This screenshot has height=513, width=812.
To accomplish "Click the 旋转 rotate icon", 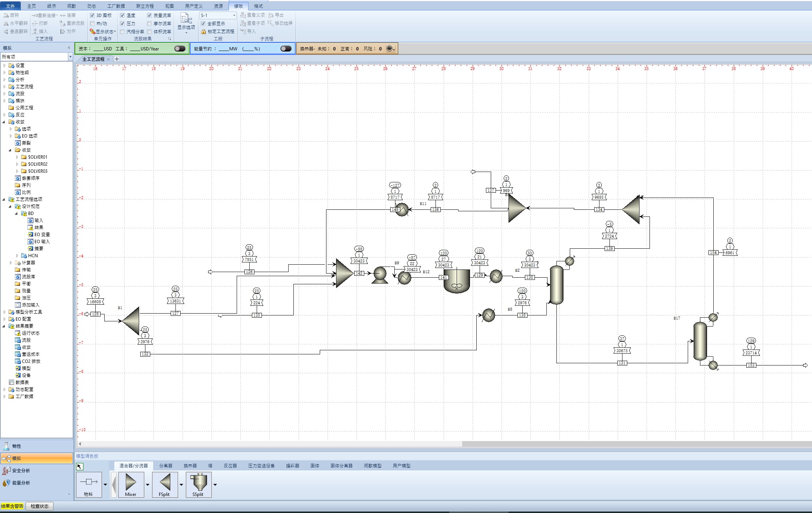I will tap(6, 15).
